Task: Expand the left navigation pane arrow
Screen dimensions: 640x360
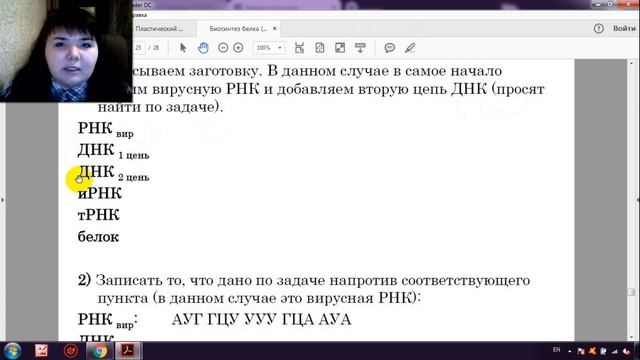Action: click(3, 200)
